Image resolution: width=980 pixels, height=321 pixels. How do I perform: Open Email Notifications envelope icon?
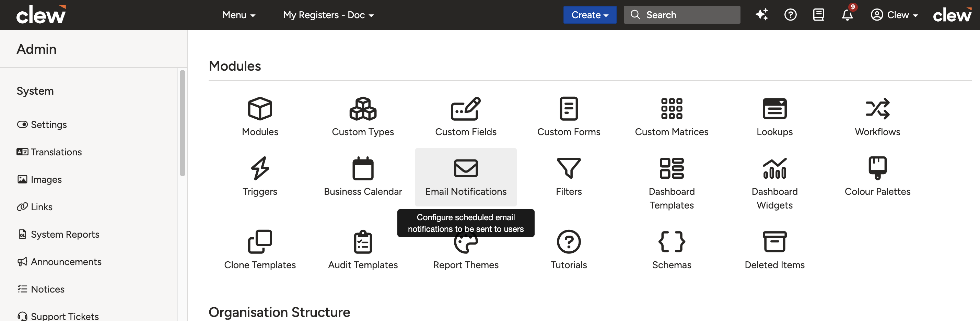pos(466,168)
